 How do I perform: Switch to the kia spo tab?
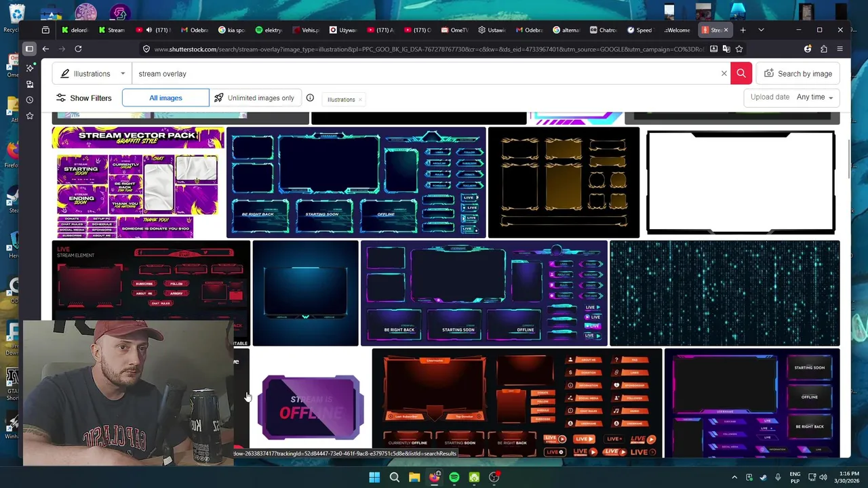click(231, 30)
